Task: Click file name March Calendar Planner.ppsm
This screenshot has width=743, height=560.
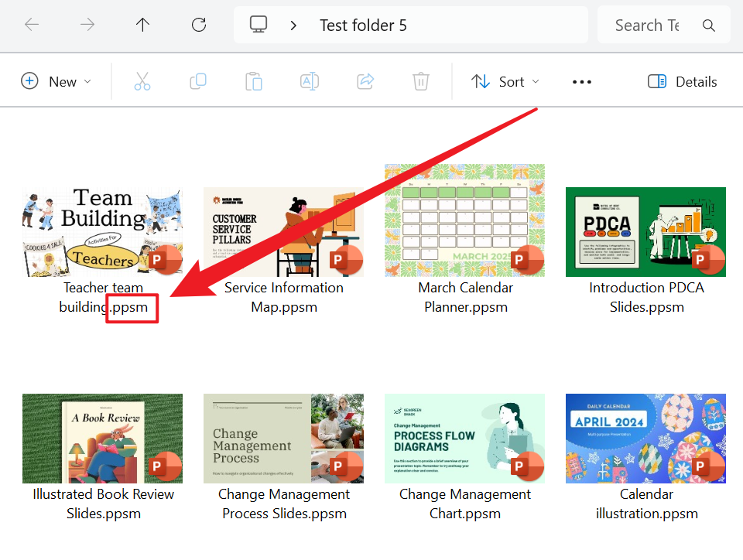Action: (465, 297)
